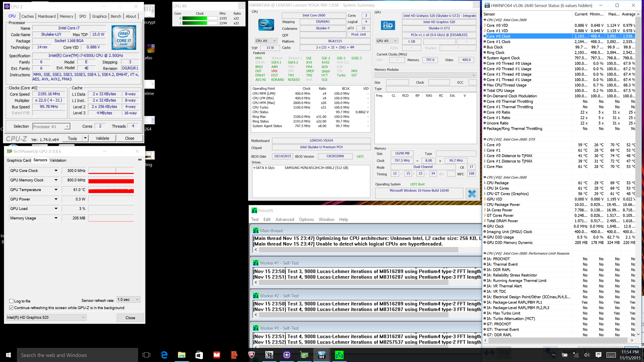Open the Processor #1 selection dropdown

click(51, 126)
